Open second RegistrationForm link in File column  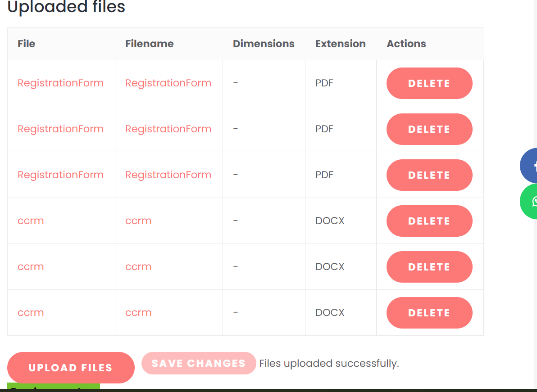61,129
